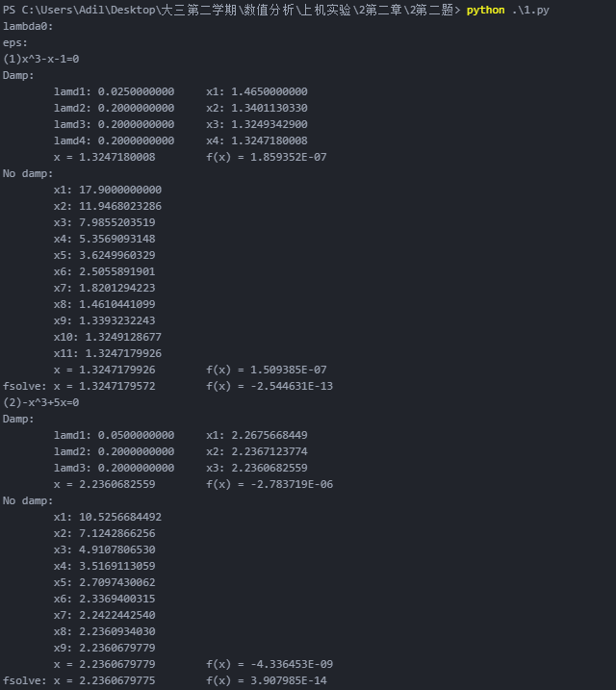Click the first Damp: section label

[18, 75]
